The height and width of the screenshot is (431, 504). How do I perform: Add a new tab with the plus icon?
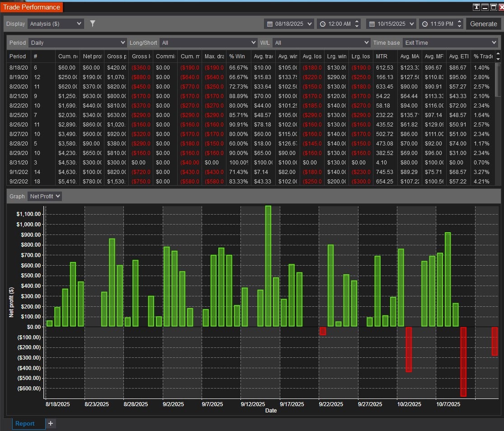coord(51,423)
